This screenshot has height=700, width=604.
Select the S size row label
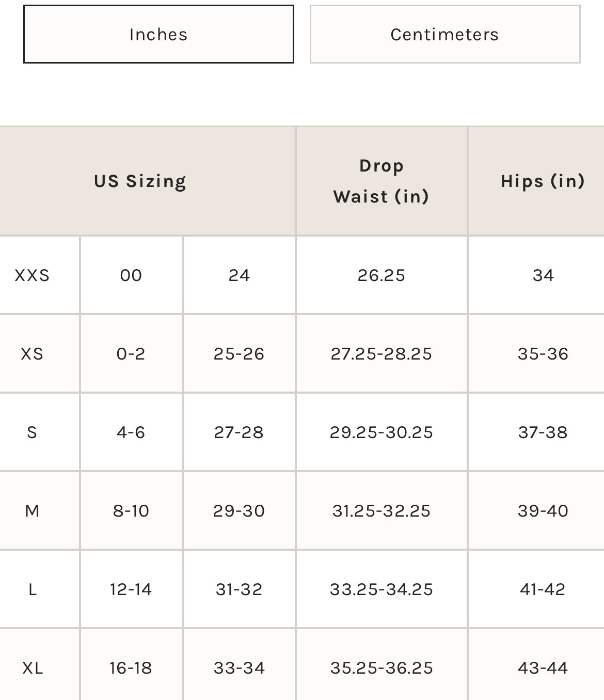(x=32, y=432)
